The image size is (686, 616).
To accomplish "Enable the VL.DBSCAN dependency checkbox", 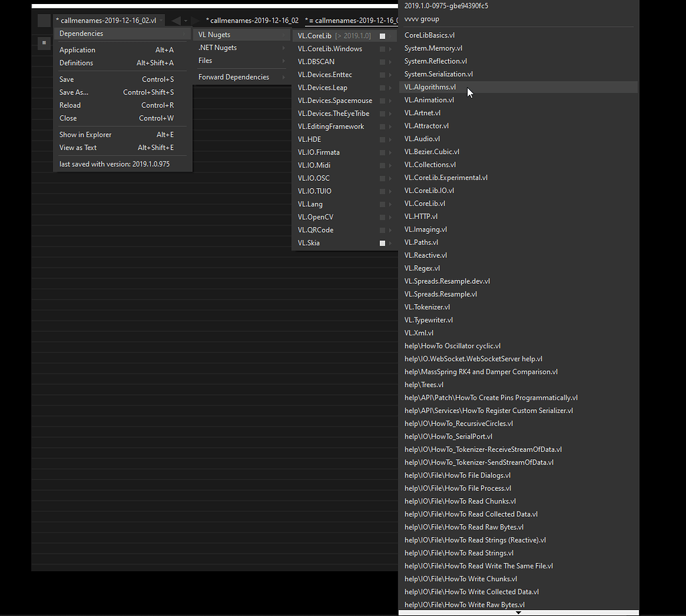I will pos(382,61).
